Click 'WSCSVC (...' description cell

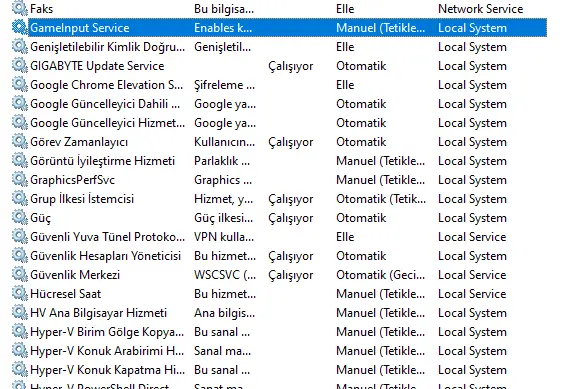coord(225,275)
